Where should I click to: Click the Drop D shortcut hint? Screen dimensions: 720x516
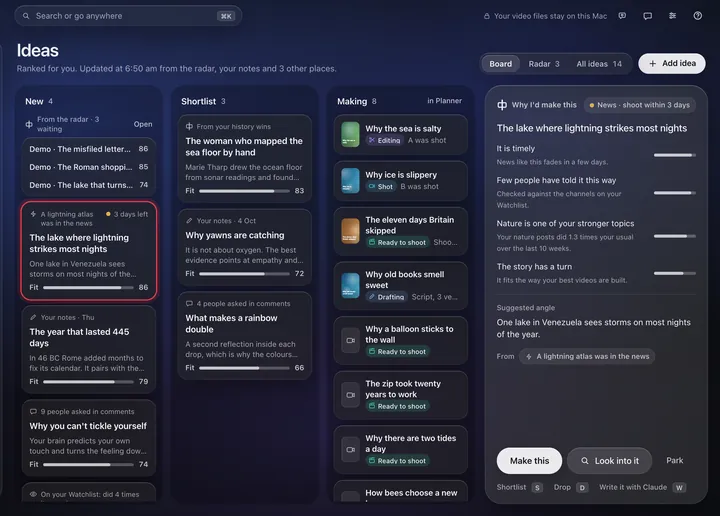(571, 487)
